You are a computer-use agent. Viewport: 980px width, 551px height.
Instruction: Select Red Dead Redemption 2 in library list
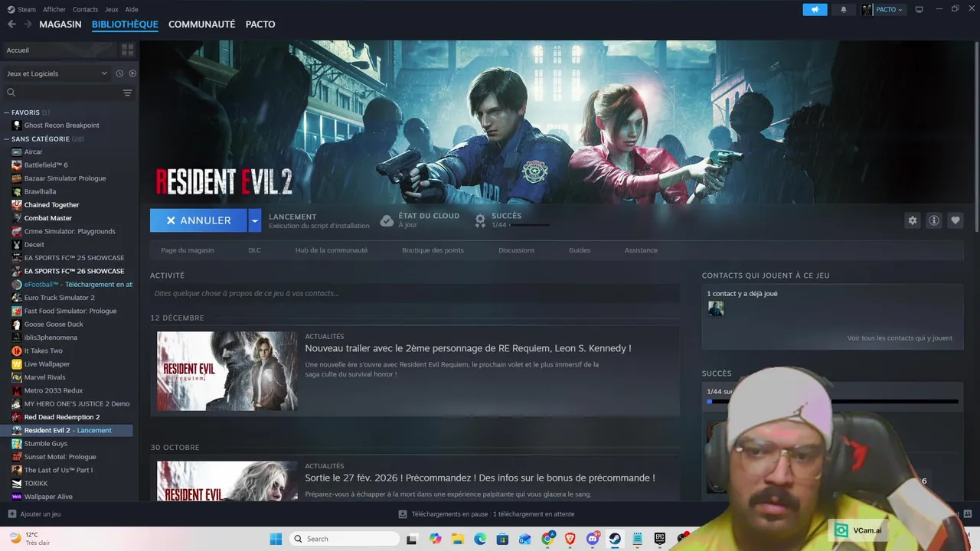click(x=62, y=417)
